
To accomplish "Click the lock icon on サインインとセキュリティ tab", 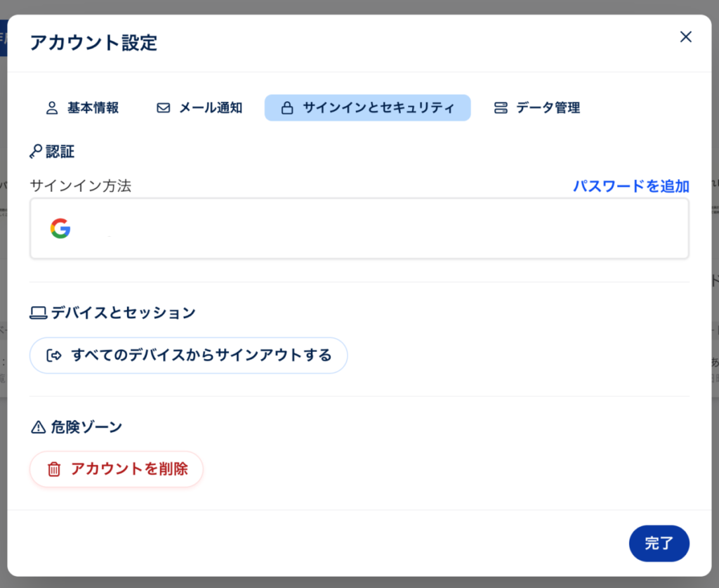I will [x=289, y=107].
